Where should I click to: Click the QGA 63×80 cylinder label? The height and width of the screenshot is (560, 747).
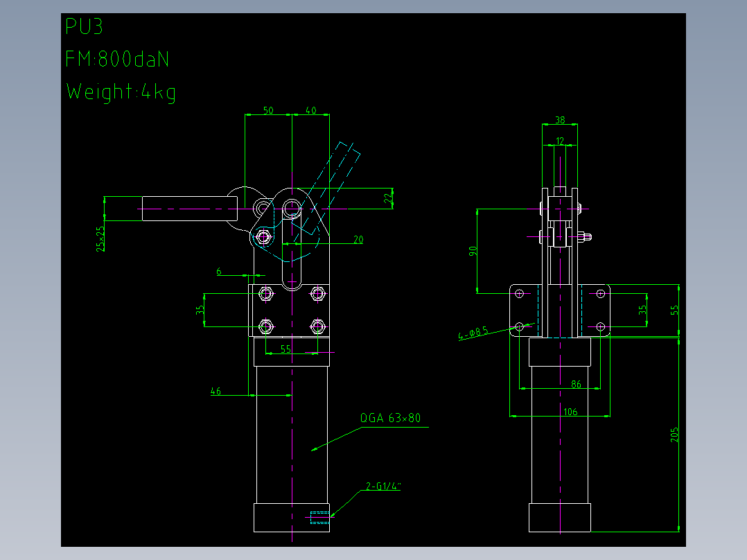[390, 418]
